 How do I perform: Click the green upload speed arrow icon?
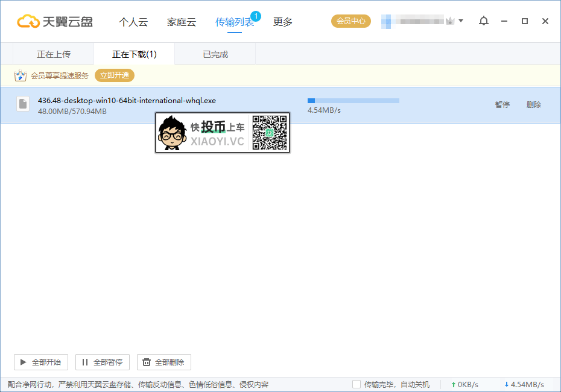(x=454, y=384)
